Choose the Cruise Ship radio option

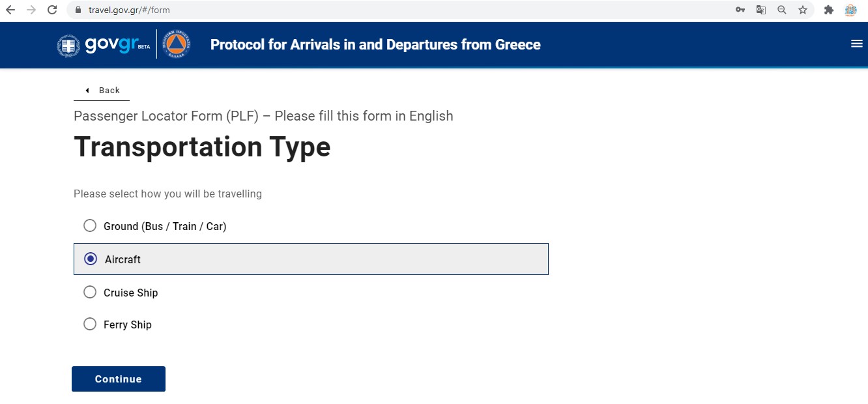coord(90,293)
